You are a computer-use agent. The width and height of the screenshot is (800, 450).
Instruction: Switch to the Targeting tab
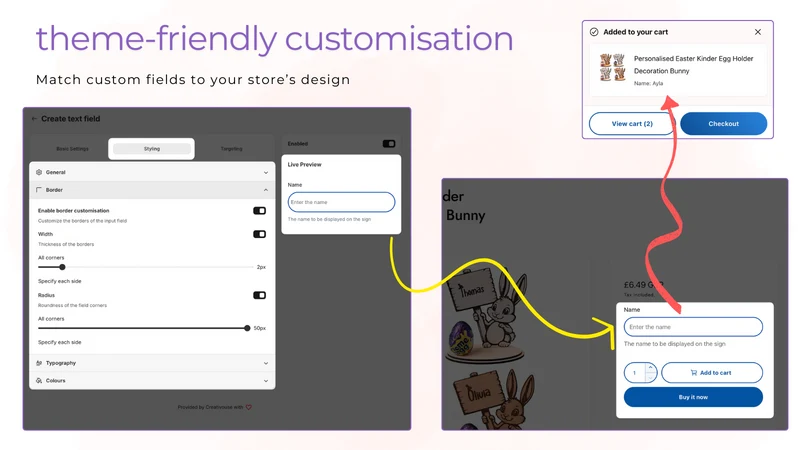coord(231,149)
